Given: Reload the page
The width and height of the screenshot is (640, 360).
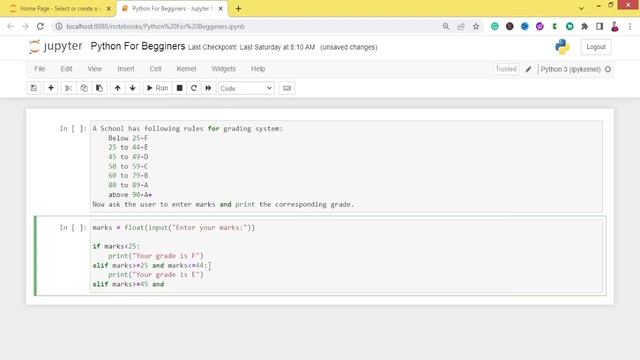Looking at the screenshot, I should click(40, 27).
